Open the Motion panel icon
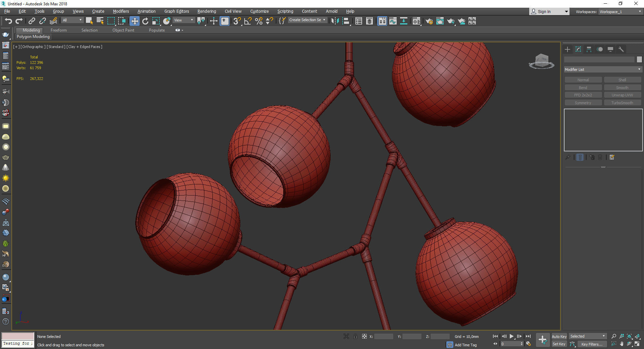 pyautogui.click(x=600, y=49)
